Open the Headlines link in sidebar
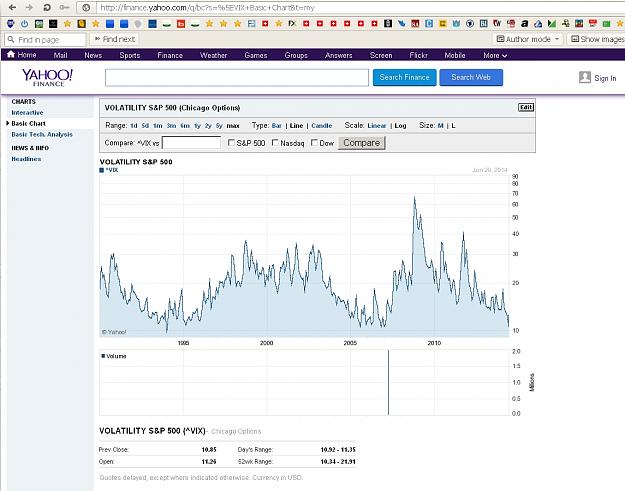The width and height of the screenshot is (625, 491). [x=26, y=159]
